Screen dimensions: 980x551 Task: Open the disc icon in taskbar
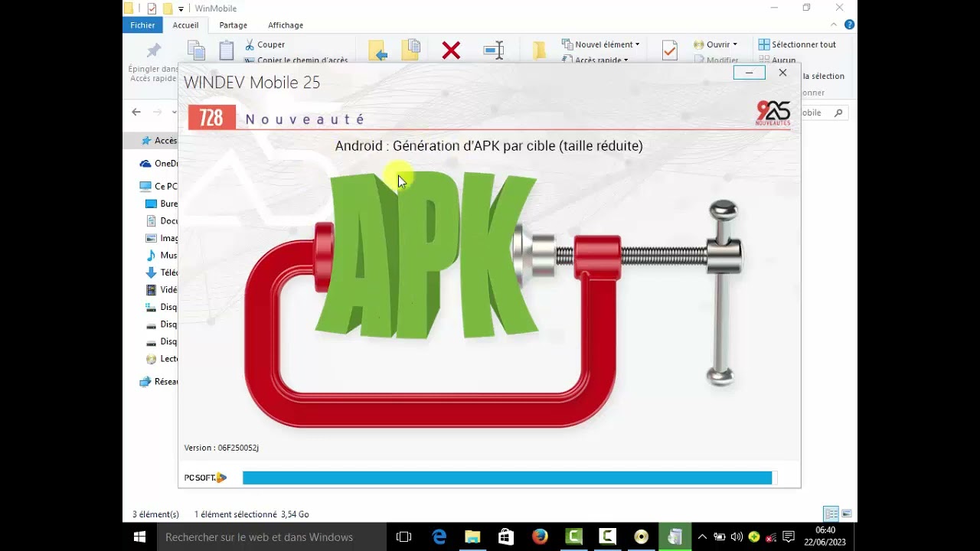(x=641, y=537)
